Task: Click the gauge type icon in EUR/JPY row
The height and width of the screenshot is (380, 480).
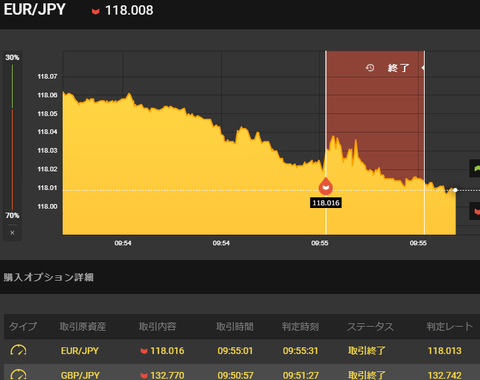Action: (x=18, y=350)
